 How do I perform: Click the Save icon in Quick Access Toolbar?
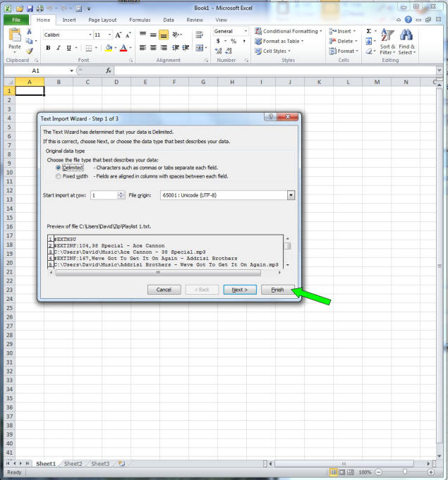[30, 8]
